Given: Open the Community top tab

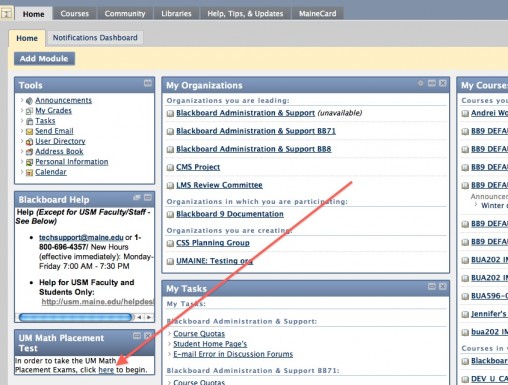Looking at the screenshot, I should (x=125, y=14).
